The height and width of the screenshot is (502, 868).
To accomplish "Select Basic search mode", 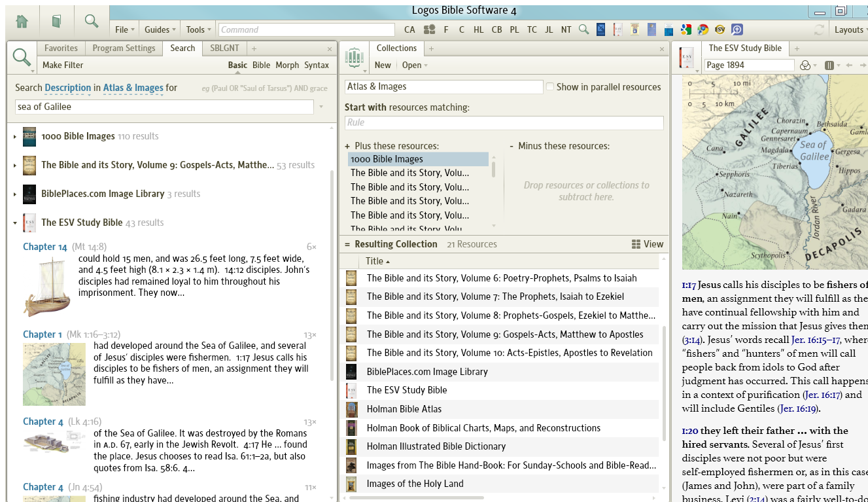I will (x=237, y=65).
